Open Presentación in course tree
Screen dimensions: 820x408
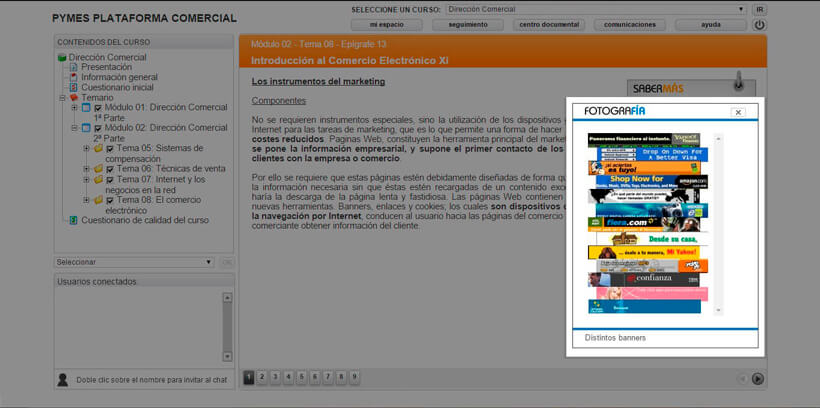click(x=107, y=67)
